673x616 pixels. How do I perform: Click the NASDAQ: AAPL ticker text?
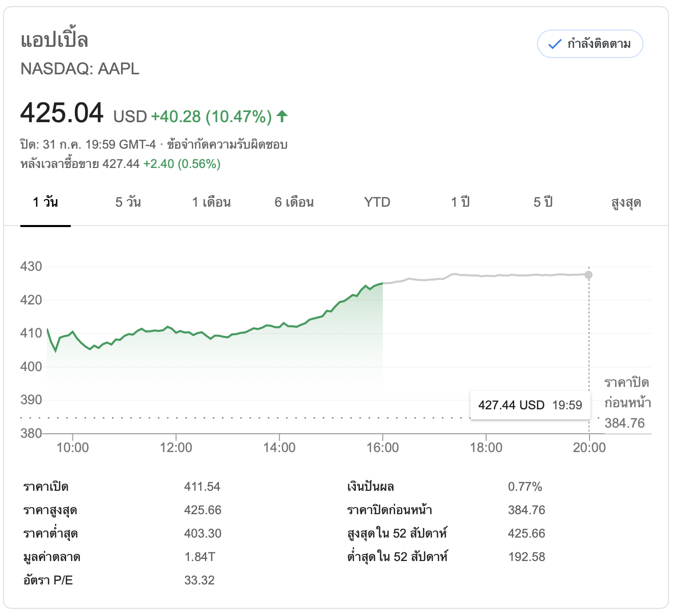tap(80, 69)
